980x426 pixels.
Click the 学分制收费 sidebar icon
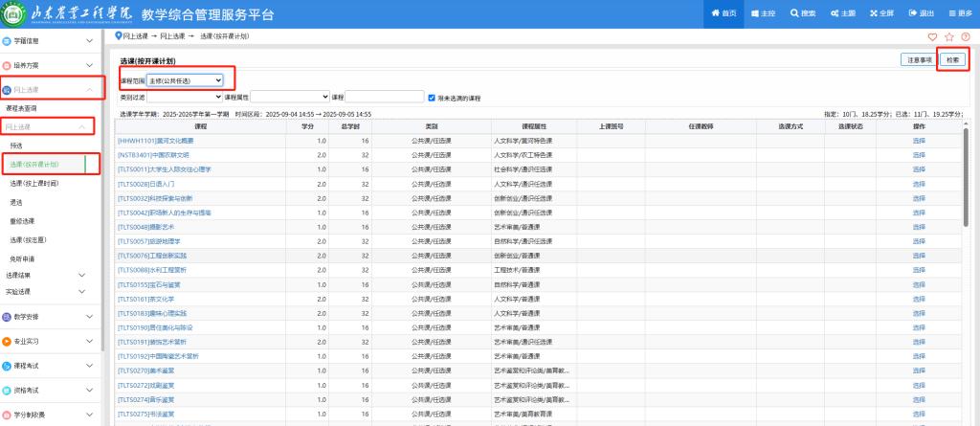tap(7, 415)
